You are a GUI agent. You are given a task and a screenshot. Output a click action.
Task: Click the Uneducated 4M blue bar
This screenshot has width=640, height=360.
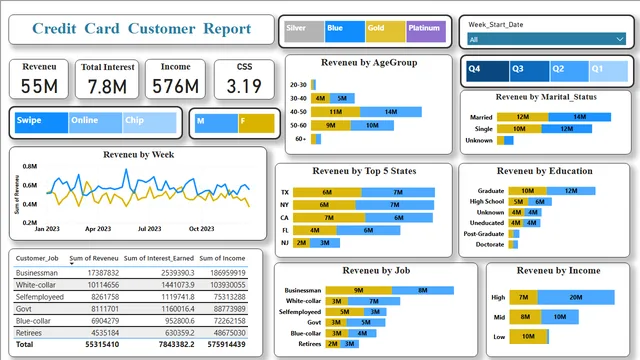point(531,223)
